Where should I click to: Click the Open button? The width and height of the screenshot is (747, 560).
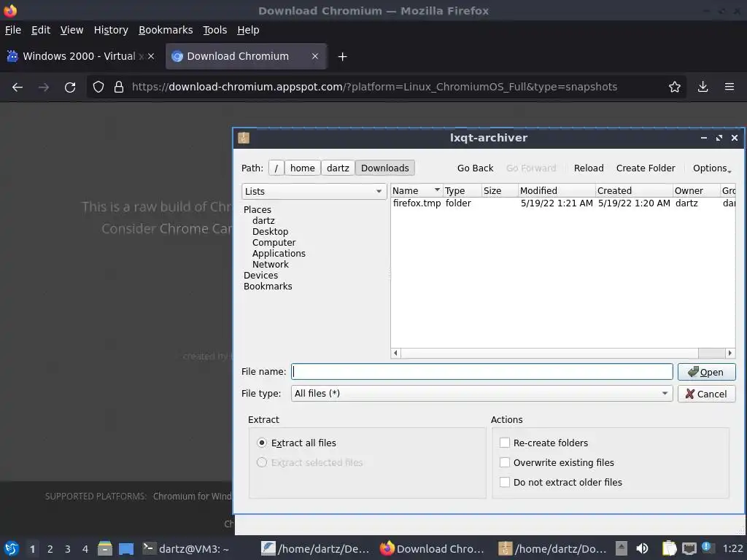706,372
